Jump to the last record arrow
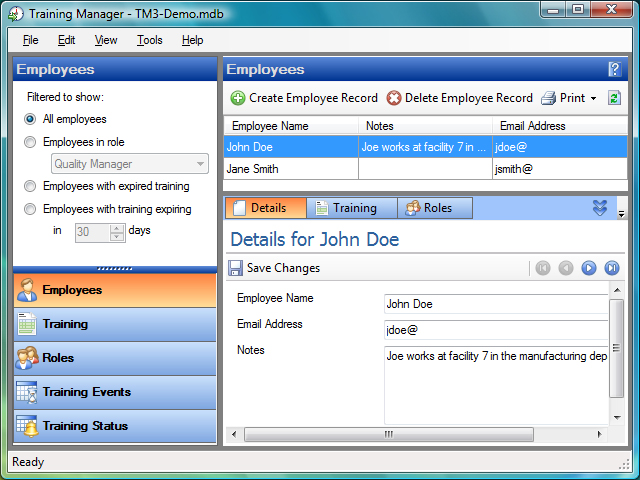The image size is (640, 480). [612, 268]
